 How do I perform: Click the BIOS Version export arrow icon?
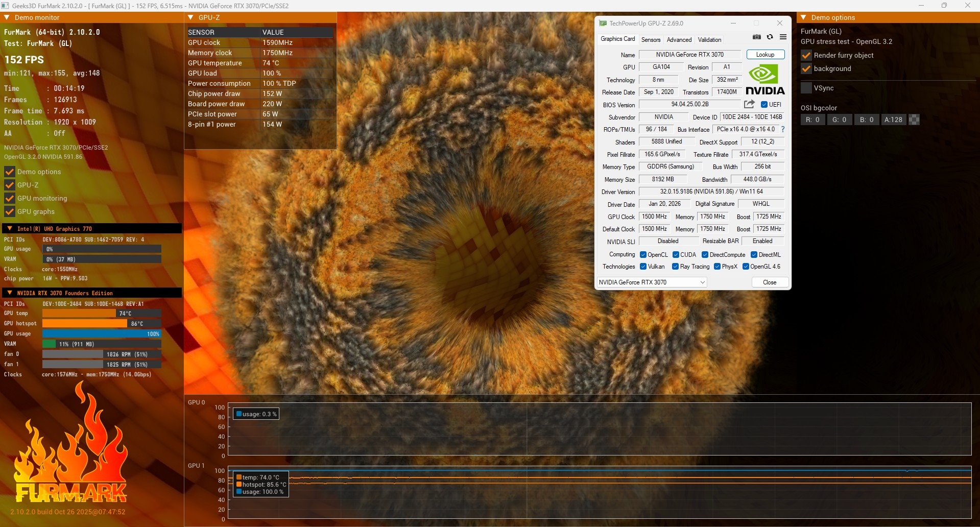click(749, 104)
